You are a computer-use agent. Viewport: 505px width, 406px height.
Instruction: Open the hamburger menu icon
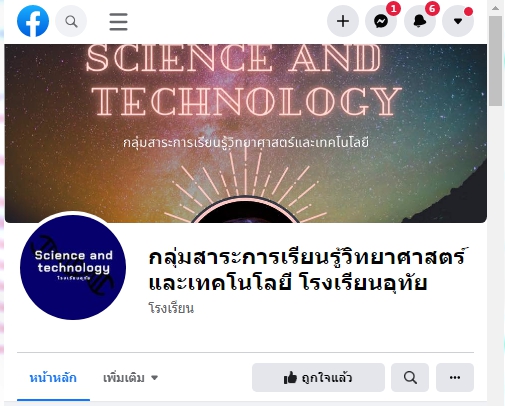pyautogui.click(x=118, y=22)
